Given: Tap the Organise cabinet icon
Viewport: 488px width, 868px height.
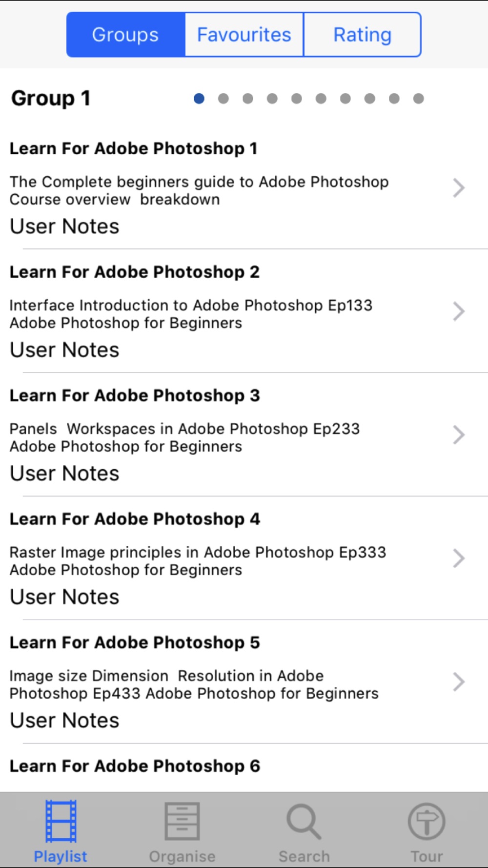Looking at the screenshot, I should pos(182,821).
